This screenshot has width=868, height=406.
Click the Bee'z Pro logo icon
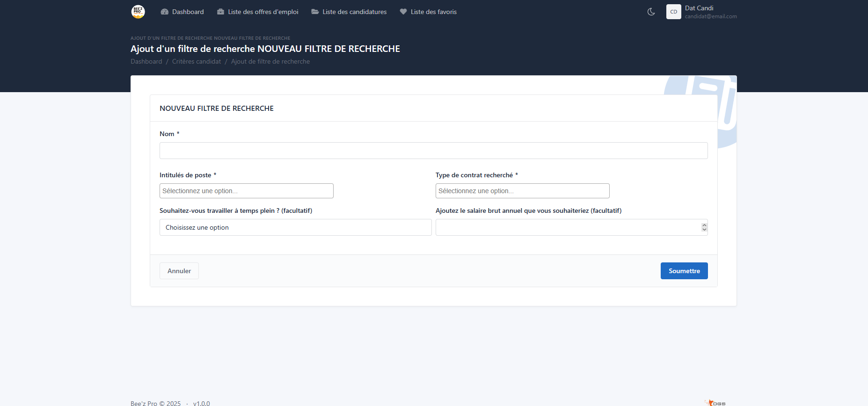[138, 12]
